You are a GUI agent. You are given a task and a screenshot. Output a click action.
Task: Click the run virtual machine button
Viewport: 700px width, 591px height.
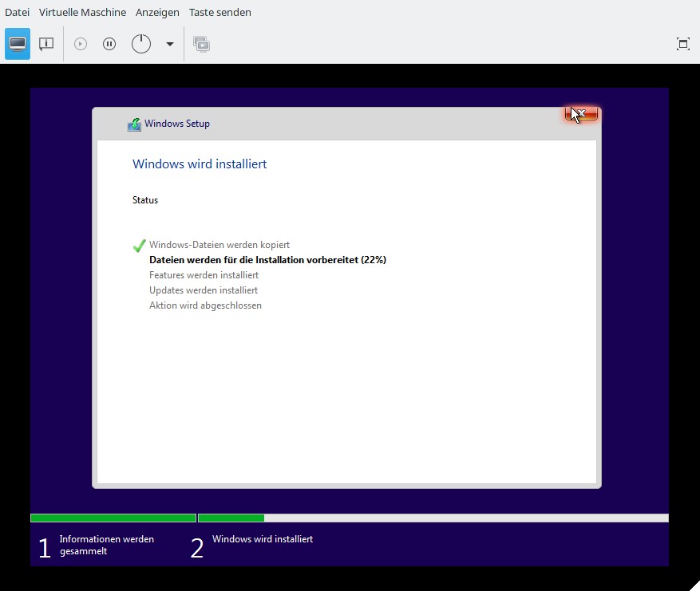[81, 44]
